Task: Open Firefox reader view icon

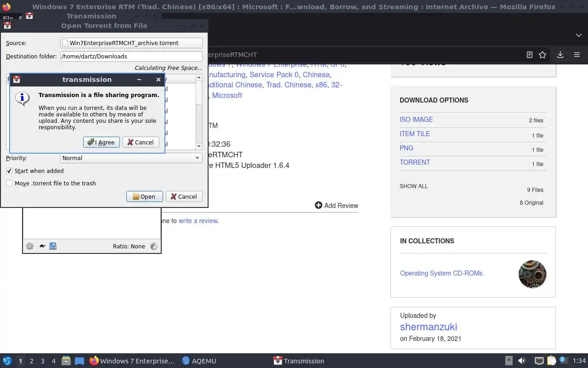Action: pyautogui.click(x=529, y=55)
